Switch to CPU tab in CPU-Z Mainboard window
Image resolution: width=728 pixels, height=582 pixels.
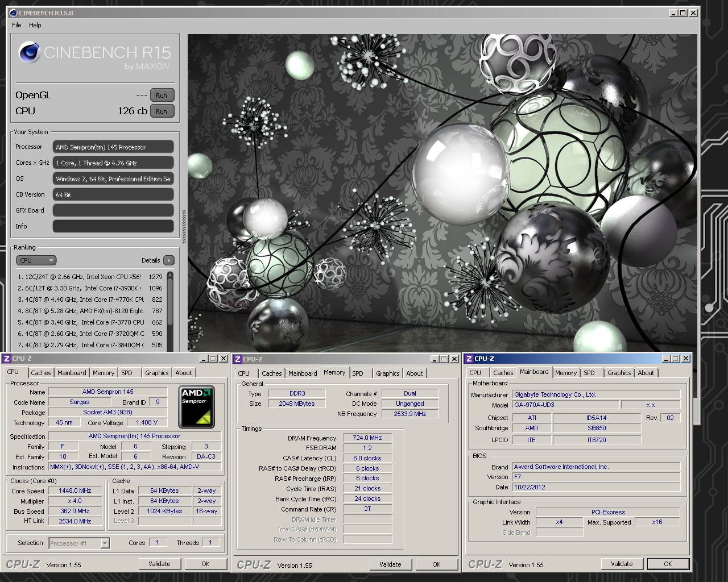coord(475,373)
